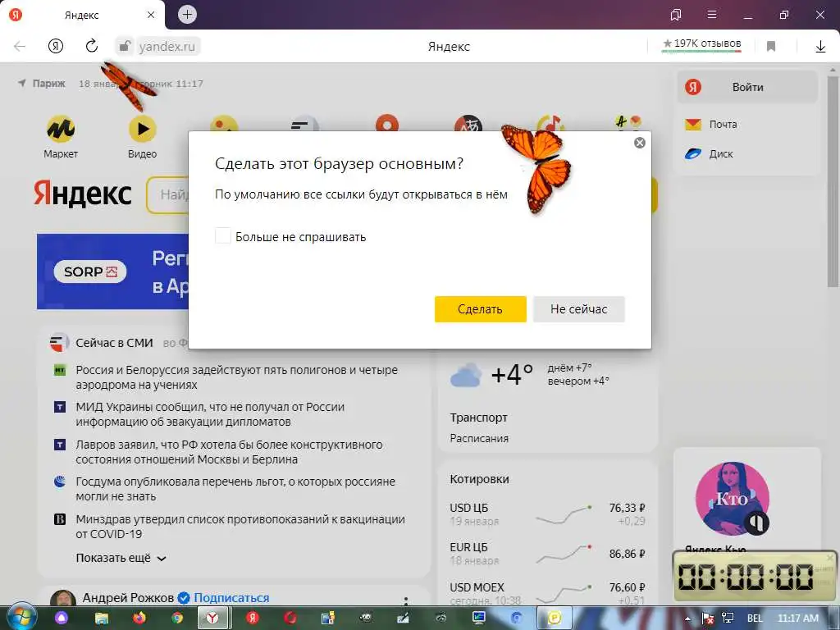Viewport: 840px width, 630px height.
Task: Click the yandex.ru address field
Action: click(167, 47)
